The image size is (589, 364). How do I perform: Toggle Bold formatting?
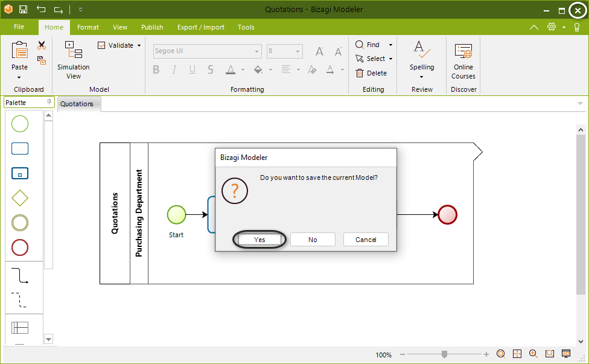[x=156, y=69]
